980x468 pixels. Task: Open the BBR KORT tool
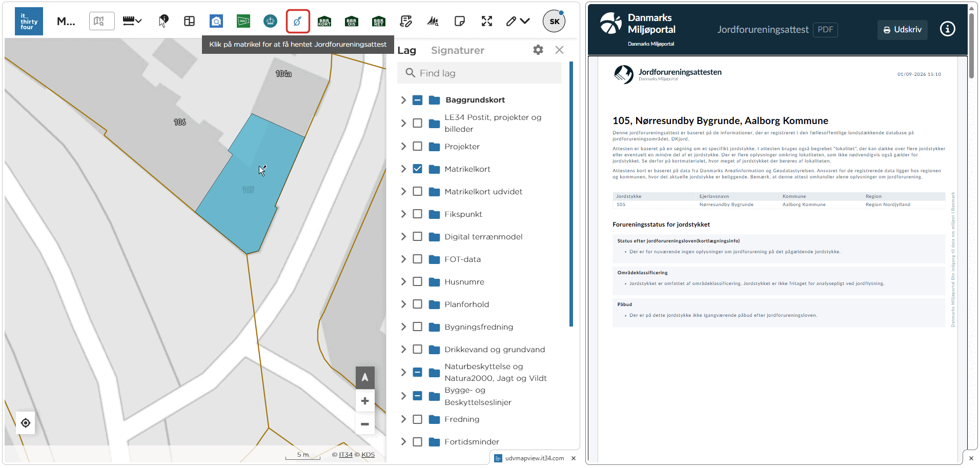[324, 22]
